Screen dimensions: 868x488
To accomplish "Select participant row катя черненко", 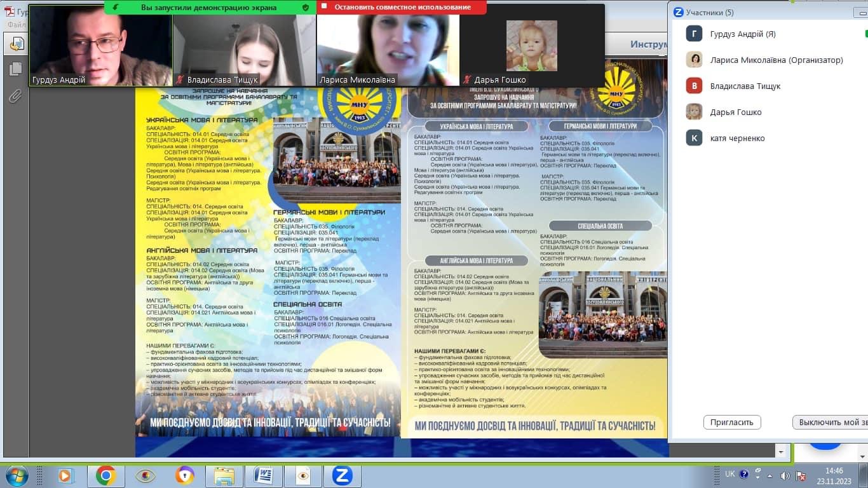I will pos(770,138).
